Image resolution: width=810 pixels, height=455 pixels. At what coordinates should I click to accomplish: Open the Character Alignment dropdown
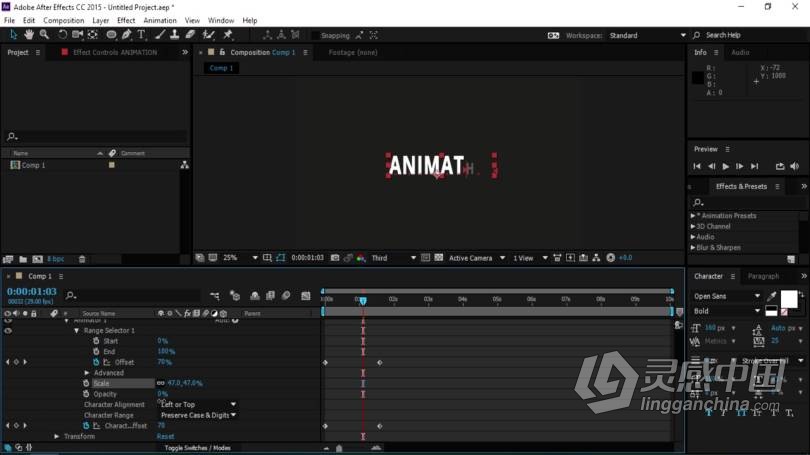[199, 405]
